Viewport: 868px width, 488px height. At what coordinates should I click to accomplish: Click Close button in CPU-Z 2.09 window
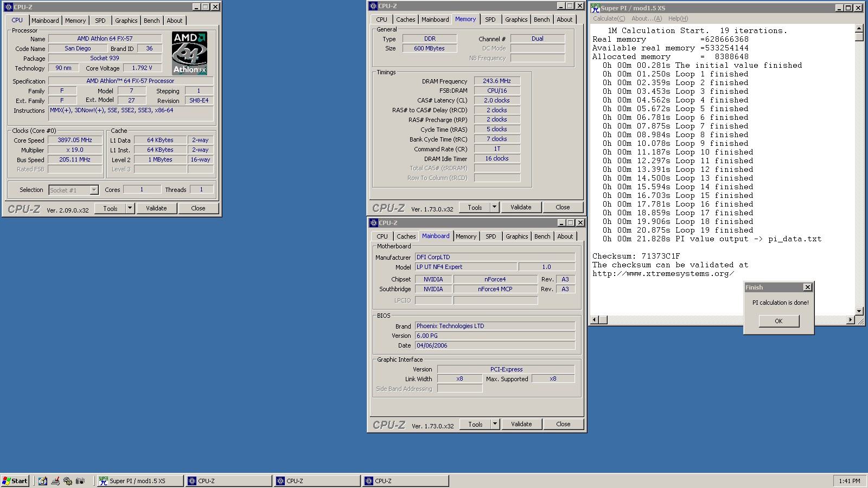tap(198, 208)
